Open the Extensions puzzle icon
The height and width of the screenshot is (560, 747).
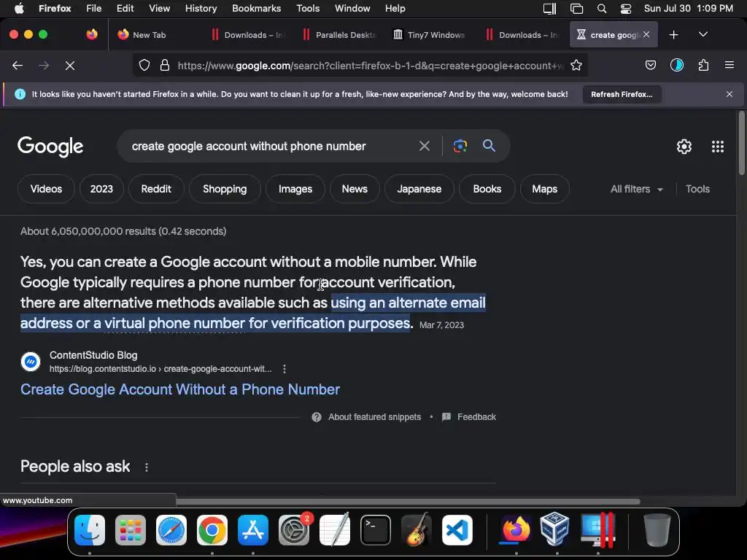(x=704, y=65)
